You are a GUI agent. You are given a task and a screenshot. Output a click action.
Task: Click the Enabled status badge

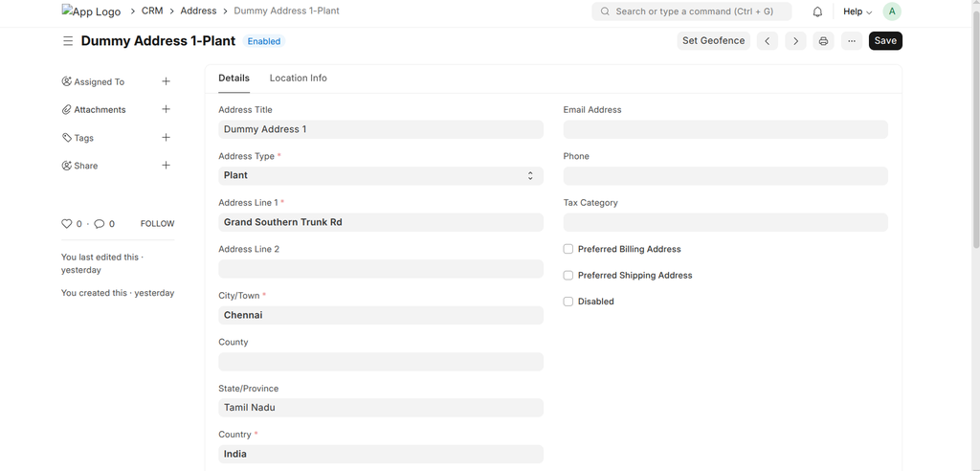point(264,41)
